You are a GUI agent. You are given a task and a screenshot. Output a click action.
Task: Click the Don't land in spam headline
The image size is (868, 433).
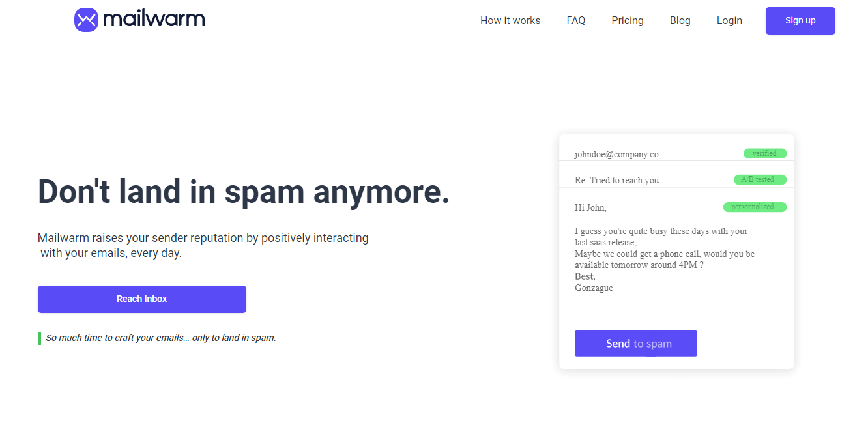pos(244,192)
